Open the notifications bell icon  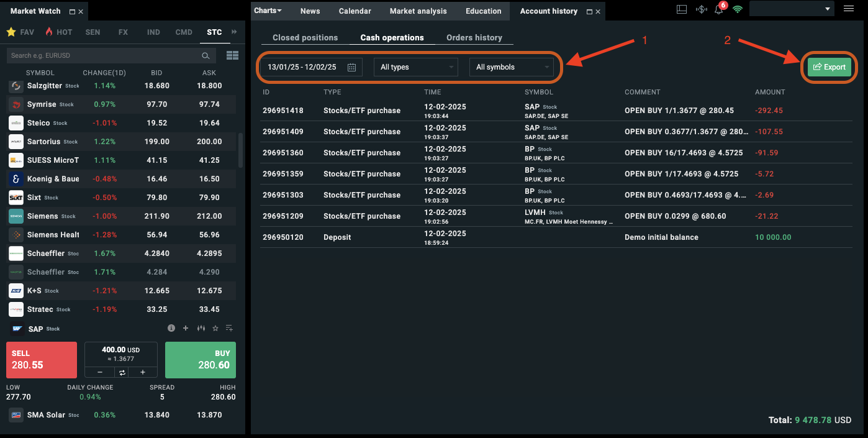tap(719, 10)
